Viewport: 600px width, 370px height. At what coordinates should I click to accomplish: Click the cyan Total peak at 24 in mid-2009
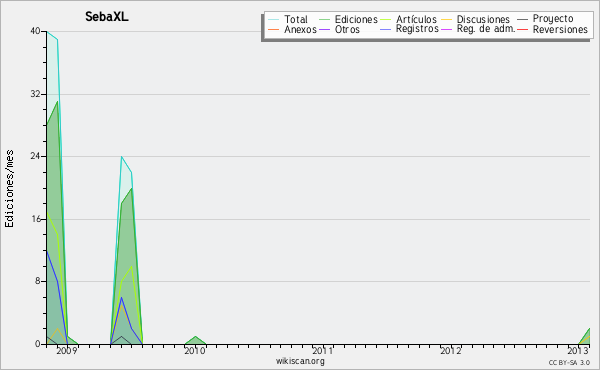[x=122, y=156]
